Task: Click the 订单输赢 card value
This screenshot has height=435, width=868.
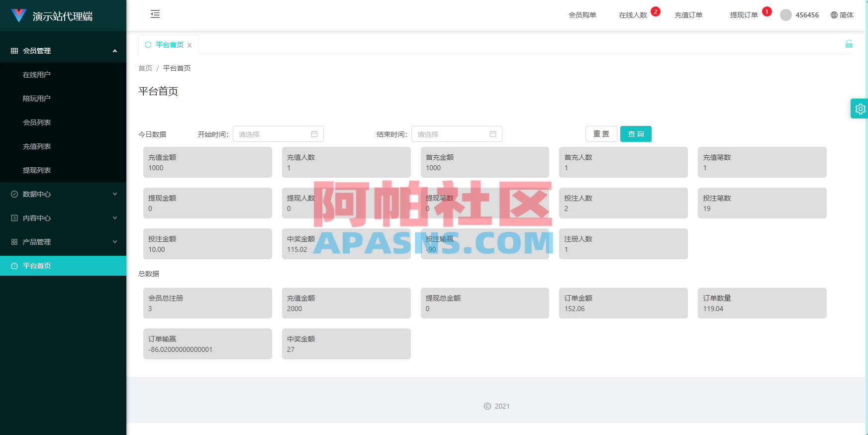Action: pos(180,349)
